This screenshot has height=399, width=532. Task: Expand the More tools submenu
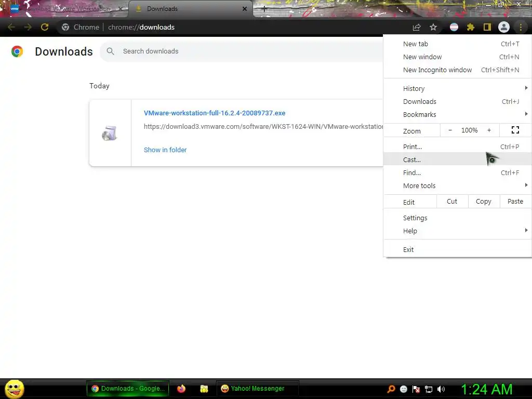pos(457,185)
